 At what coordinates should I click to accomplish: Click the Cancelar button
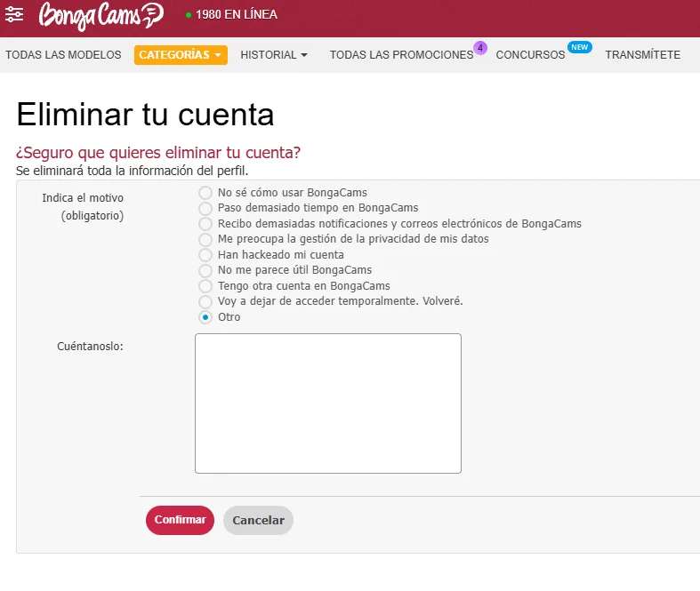(258, 520)
